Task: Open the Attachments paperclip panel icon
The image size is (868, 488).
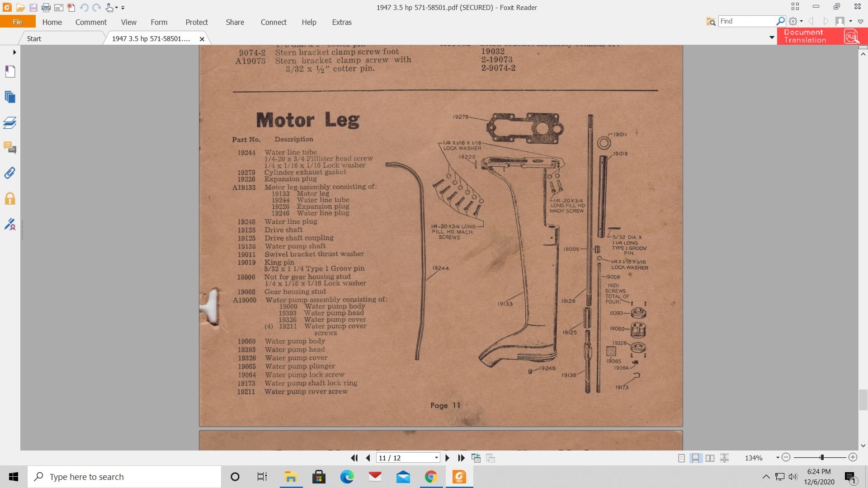Action: click(x=10, y=173)
